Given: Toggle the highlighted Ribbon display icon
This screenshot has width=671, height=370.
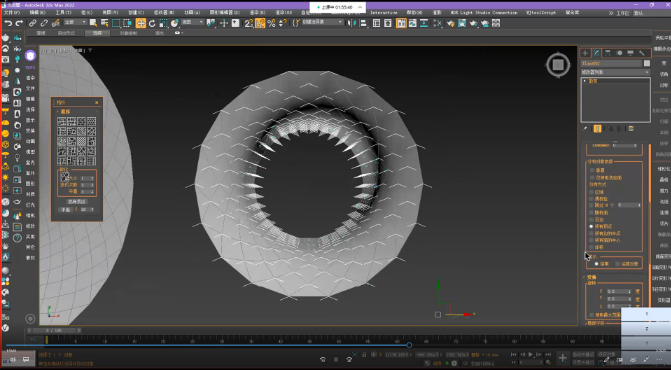Looking at the screenshot, I should click(401, 23).
